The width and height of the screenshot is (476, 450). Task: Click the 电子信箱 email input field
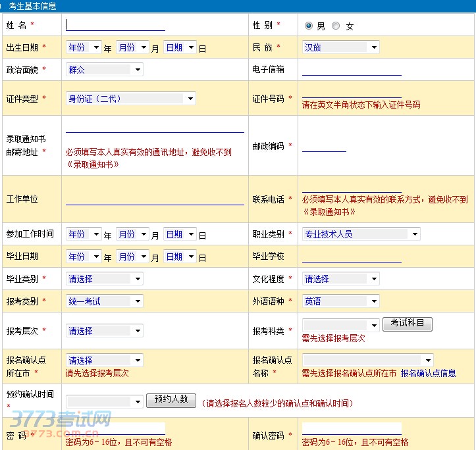[351, 69]
